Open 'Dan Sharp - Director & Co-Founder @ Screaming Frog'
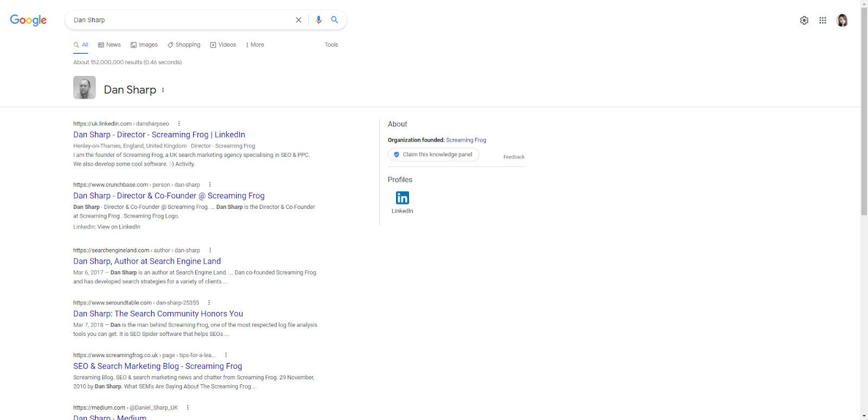The image size is (868, 420). 169,196
